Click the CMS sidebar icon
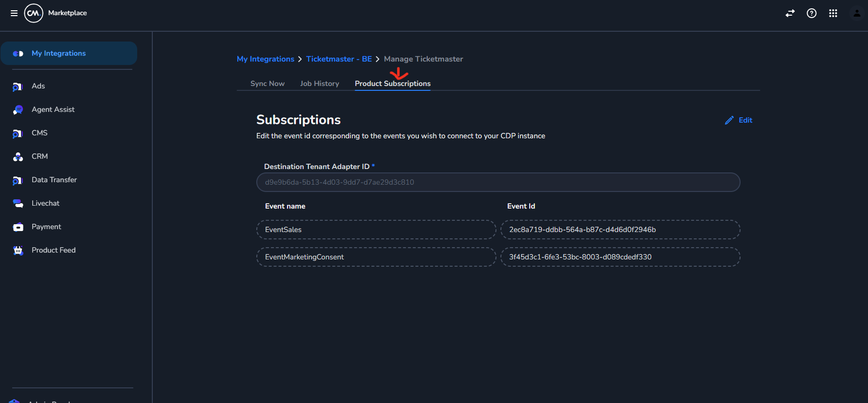Screen dimensions: 868x403 18,133
